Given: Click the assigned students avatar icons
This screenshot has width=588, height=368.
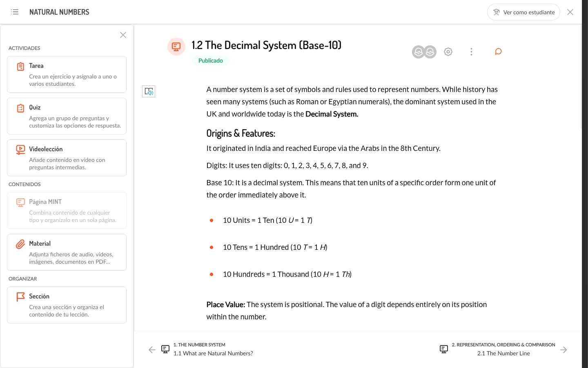Looking at the screenshot, I should pos(424,52).
